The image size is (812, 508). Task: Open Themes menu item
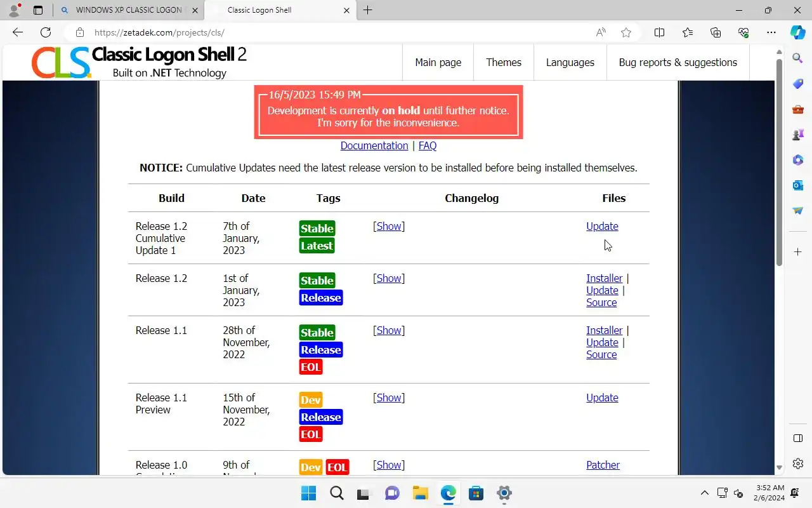click(504, 62)
